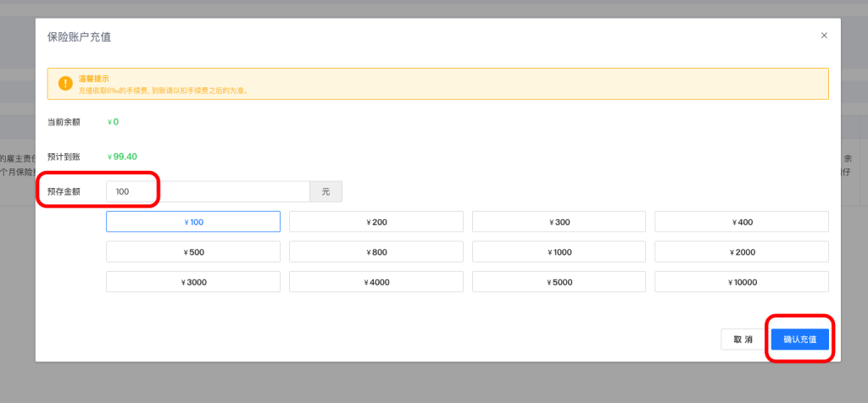Close the 保险账户充值 dialog with X
This screenshot has width=868, height=403.
click(824, 36)
